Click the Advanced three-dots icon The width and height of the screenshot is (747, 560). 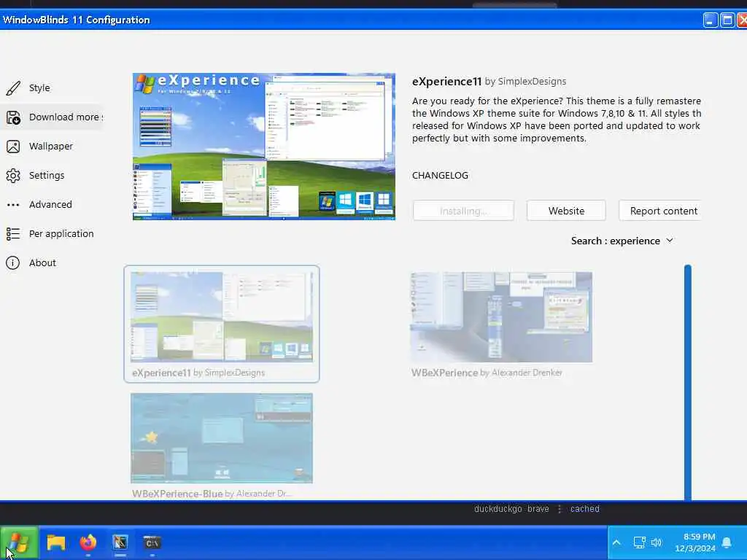click(x=13, y=205)
